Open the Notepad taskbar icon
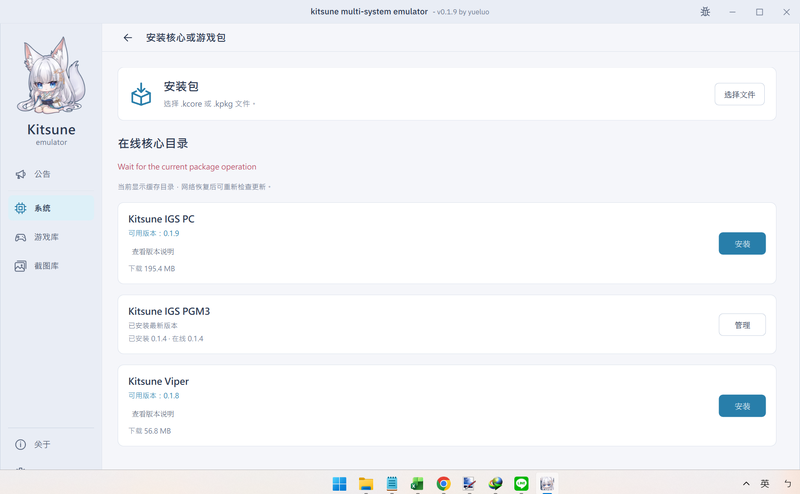800x494 pixels. (392, 483)
